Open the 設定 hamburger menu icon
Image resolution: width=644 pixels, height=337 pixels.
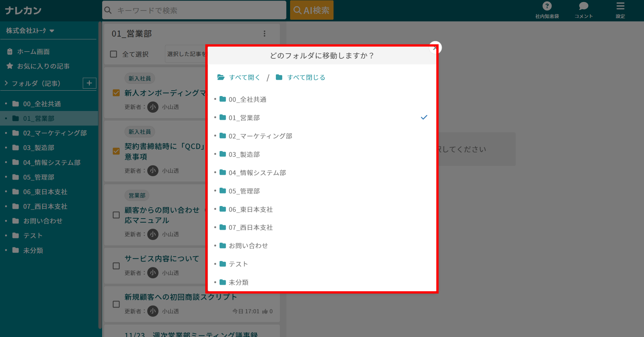620,5
